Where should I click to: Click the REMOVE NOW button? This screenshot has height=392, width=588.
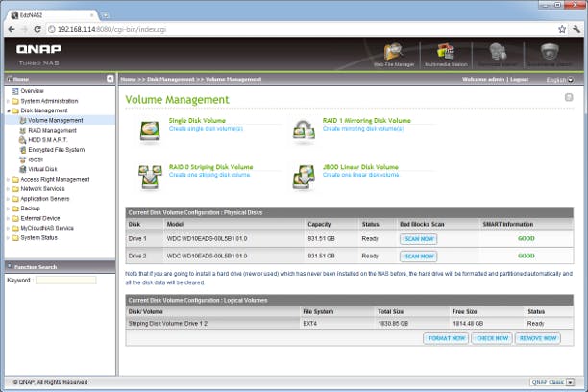pyautogui.click(x=538, y=338)
